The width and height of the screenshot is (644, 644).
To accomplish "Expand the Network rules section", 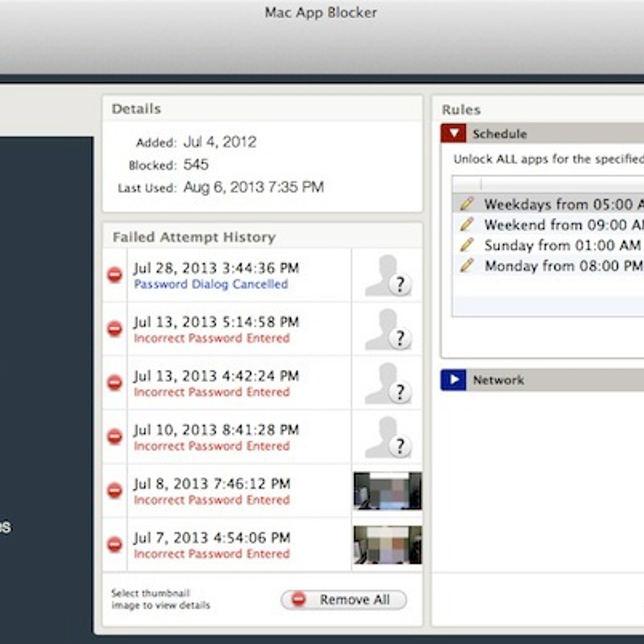I will coord(453,380).
